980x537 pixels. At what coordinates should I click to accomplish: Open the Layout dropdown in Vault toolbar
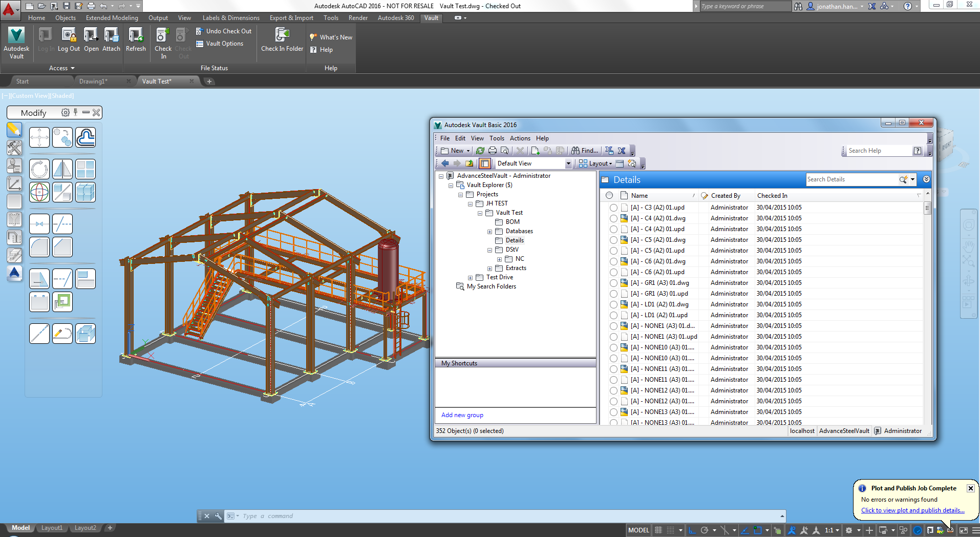595,163
